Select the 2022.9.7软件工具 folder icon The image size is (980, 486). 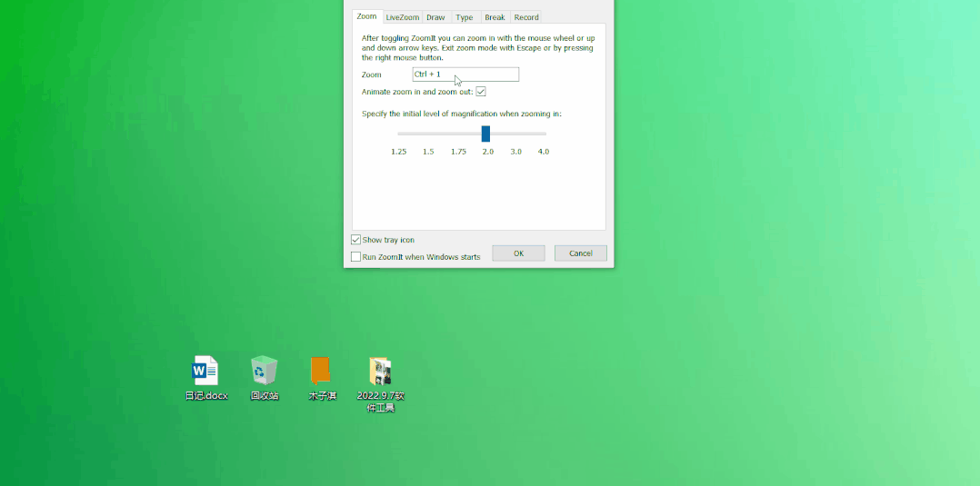[380, 372]
